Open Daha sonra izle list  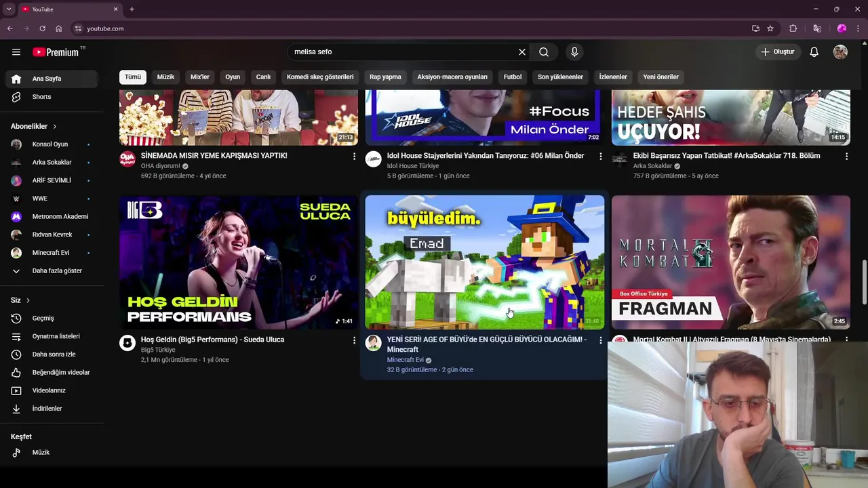[52, 354]
